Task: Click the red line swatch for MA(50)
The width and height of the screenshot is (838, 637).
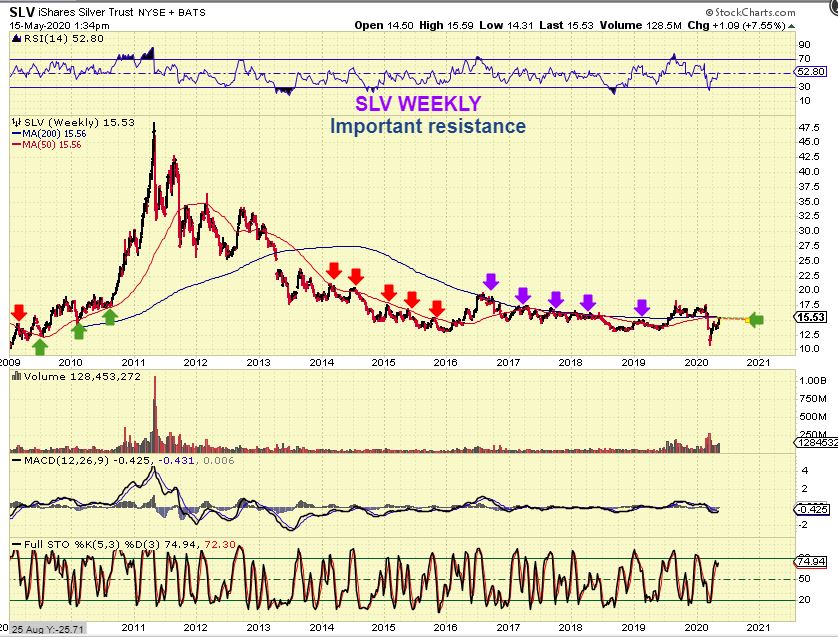Action: point(16,145)
